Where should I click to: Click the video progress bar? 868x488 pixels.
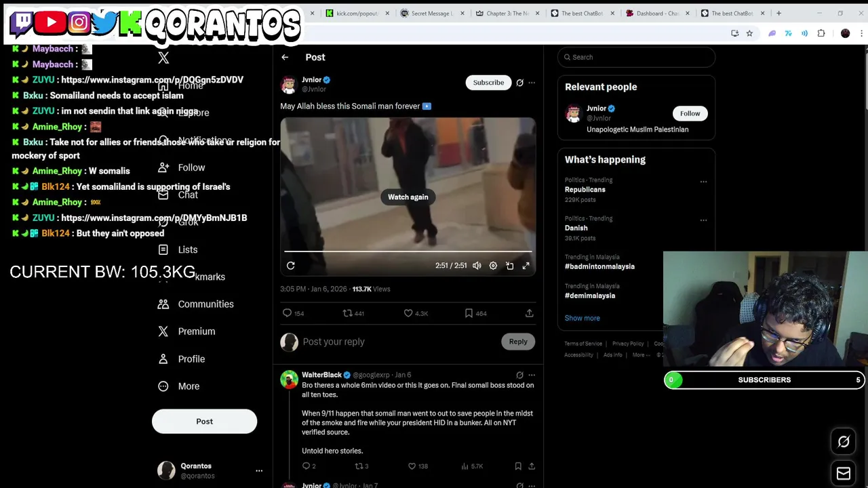(408, 251)
